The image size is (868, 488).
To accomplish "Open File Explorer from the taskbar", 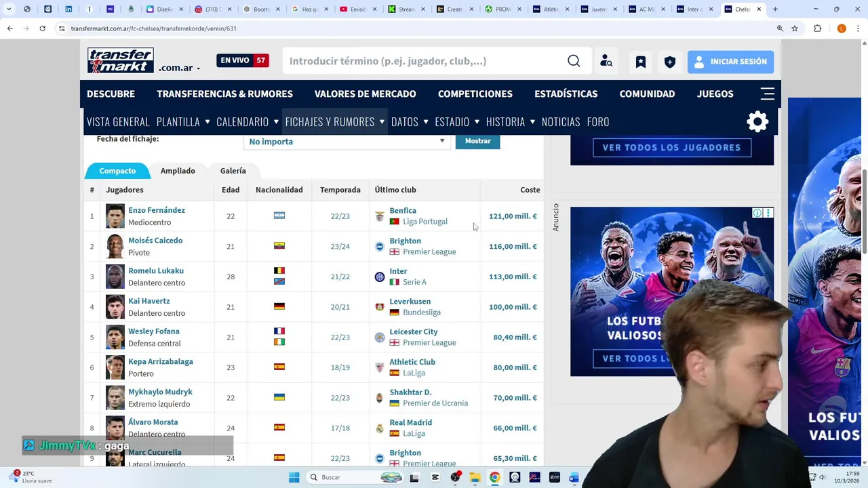I will point(475,477).
